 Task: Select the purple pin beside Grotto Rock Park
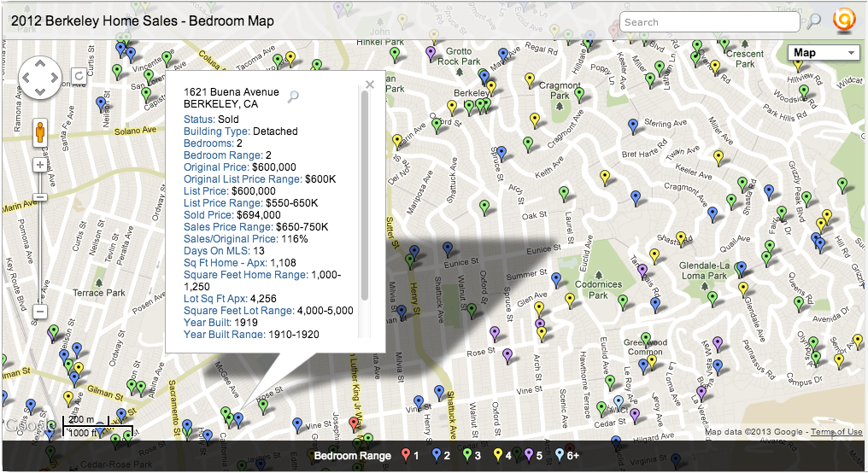click(x=431, y=54)
